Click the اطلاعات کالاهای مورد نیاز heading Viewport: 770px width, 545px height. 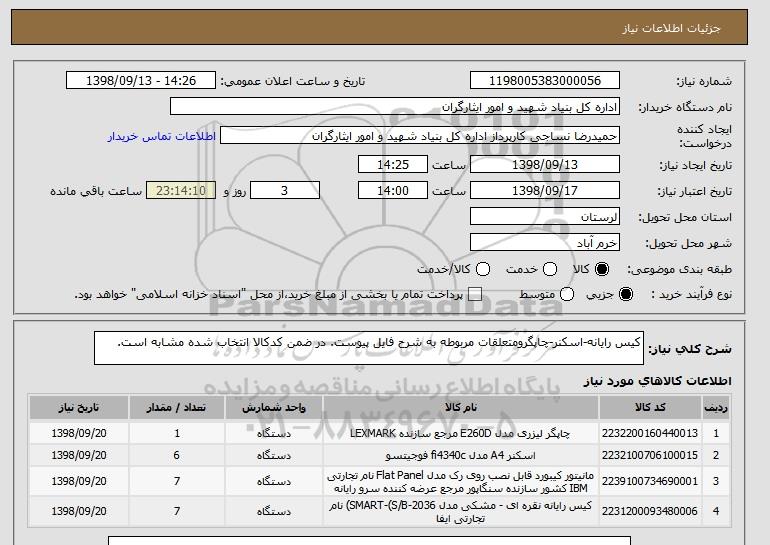658,382
